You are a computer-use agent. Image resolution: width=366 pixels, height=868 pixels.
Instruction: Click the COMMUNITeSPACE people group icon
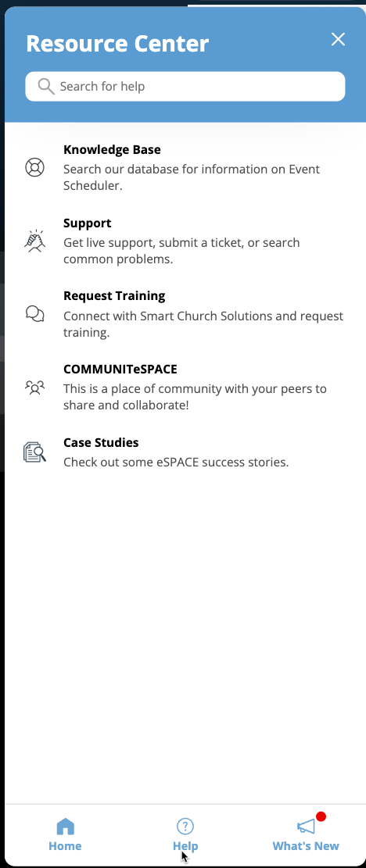[x=35, y=388]
